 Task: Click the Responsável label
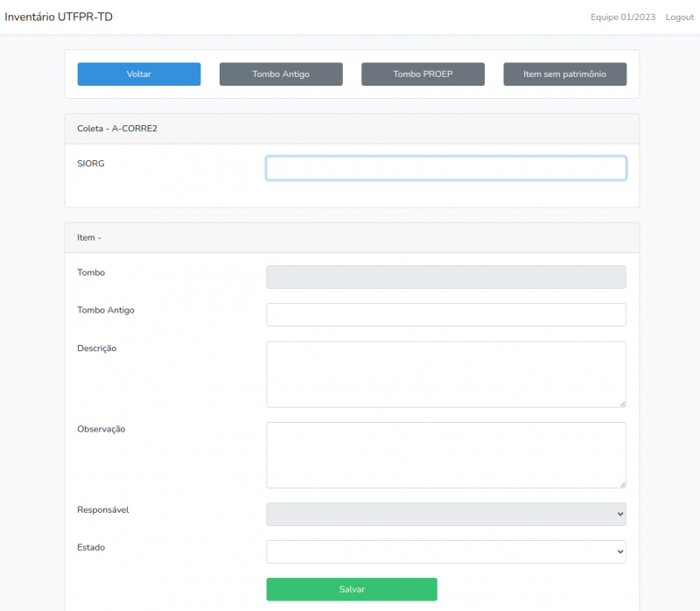(x=103, y=510)
